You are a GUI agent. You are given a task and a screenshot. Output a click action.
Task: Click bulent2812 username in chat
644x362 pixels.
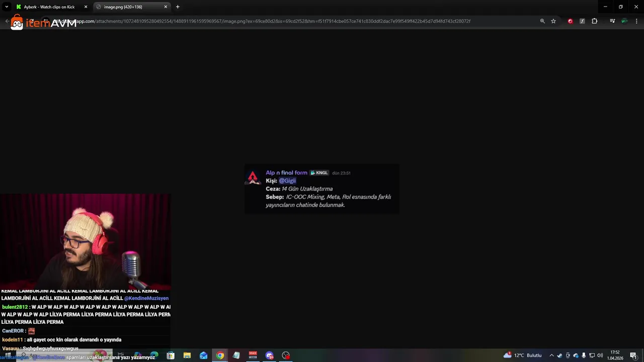tap(15, 307)
